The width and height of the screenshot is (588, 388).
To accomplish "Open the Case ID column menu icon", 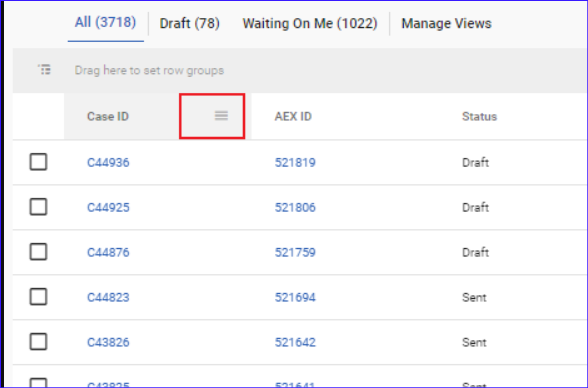I will coord(221,115).
